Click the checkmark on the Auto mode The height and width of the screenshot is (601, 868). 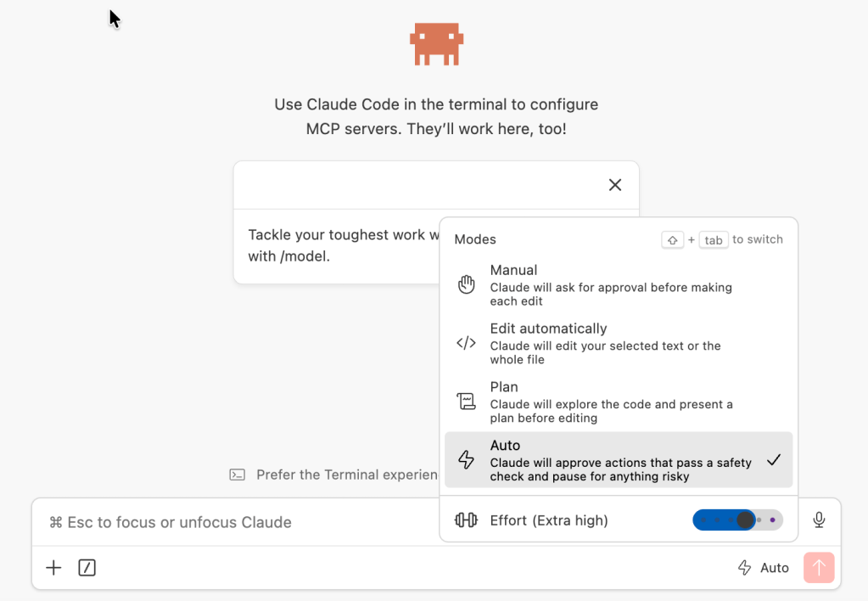774,460
